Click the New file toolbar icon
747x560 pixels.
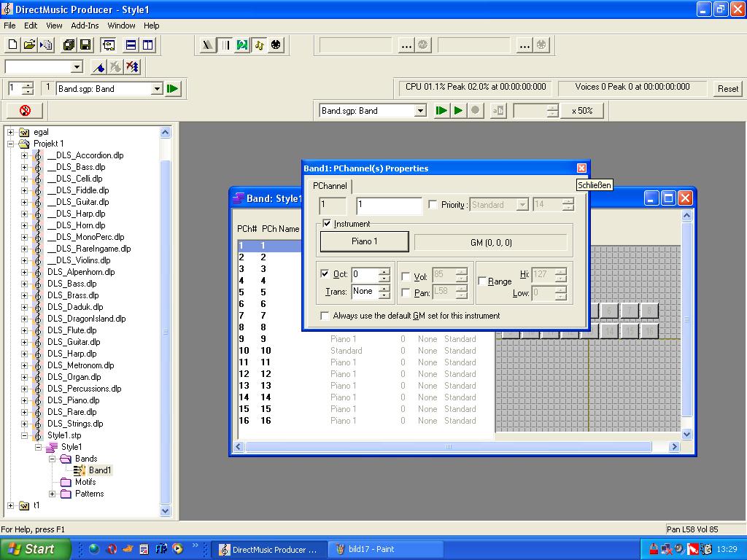tap(12, 45)
